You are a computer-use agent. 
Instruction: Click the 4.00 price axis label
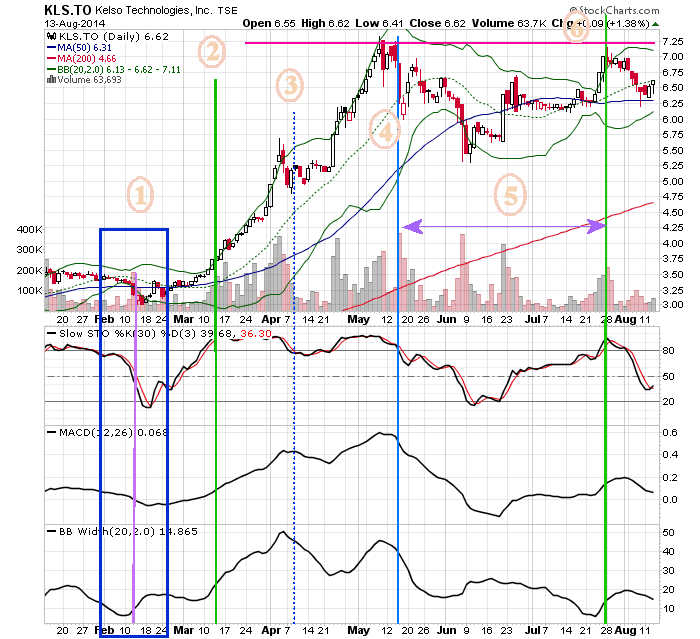(673, 243)
